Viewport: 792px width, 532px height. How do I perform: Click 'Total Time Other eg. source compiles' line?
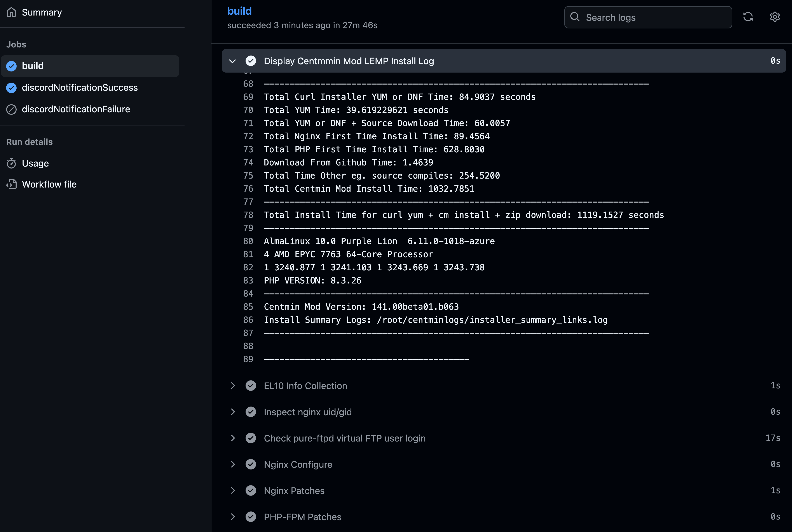(x=382, y=176)
